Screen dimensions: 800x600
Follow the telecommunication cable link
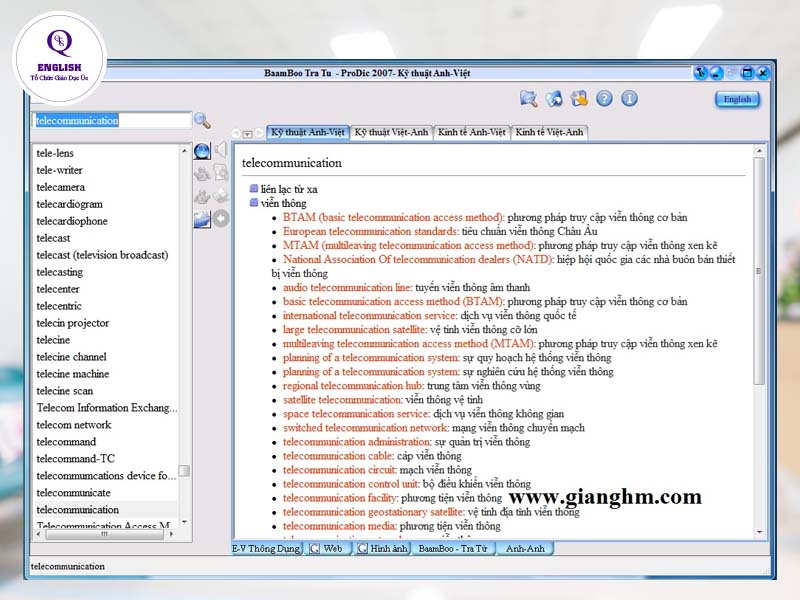coord(338,456)
